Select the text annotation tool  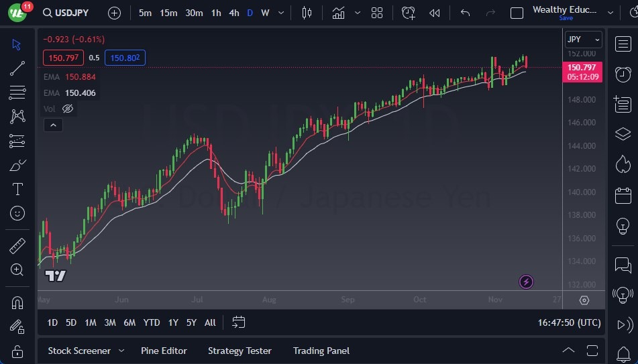(x=17, y=189)
